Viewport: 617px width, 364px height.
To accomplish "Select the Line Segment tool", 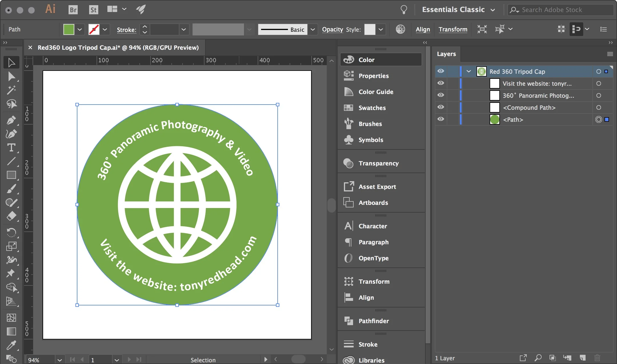I will 11,161.
